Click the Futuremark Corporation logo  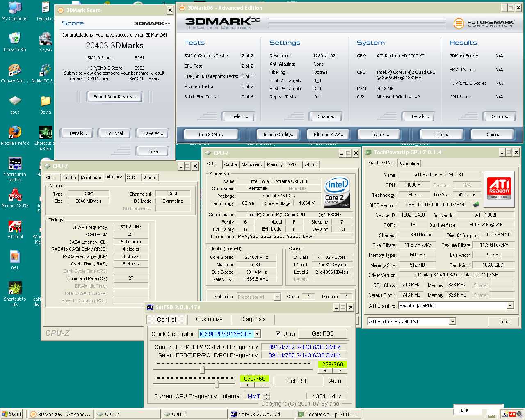tap(484, 23)
